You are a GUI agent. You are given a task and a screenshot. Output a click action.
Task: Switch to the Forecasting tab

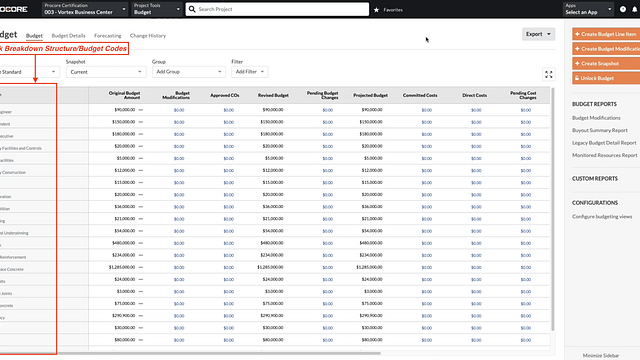pyautogui.click(x=107, y=36)
